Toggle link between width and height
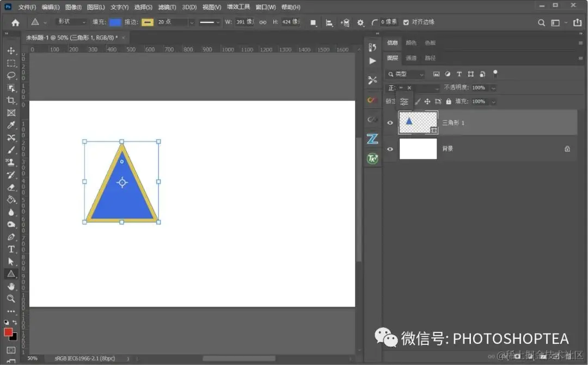The height and width of the screenshot is (365, 588). click(263, 22)
